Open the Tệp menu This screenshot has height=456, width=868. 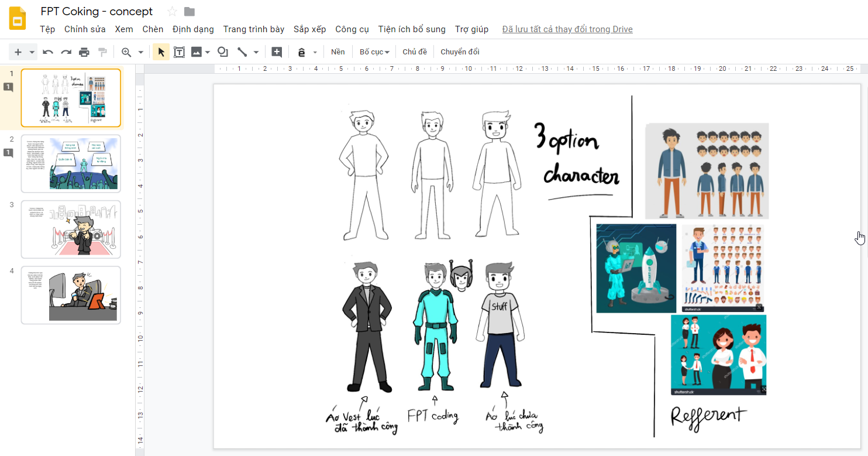pyautogui.click(x=47, y=29)
